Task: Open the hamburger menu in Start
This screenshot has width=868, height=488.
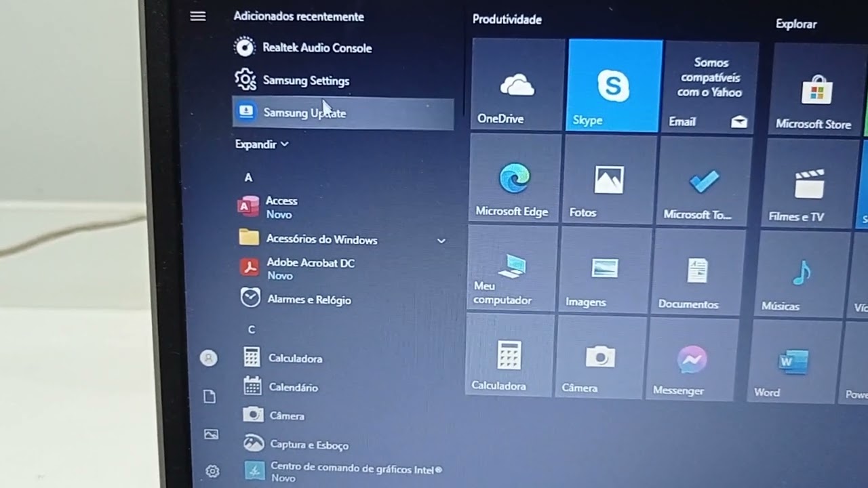Action: click(x=198, y=16)
